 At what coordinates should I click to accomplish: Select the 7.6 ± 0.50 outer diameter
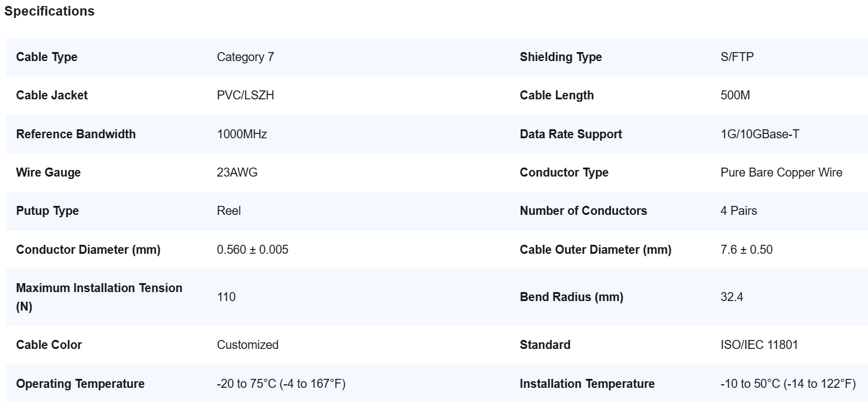click(747, 250)
